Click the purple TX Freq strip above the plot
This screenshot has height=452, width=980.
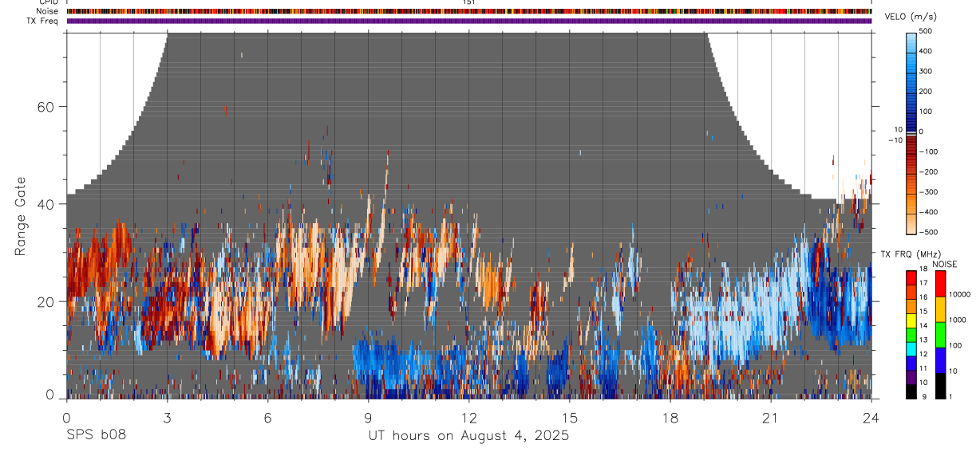[x=469, y=21]
